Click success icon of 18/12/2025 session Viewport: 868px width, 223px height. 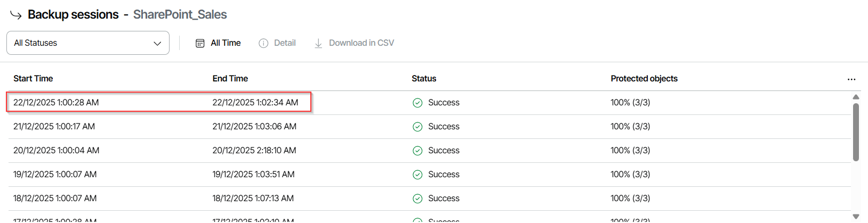(417, 199)
